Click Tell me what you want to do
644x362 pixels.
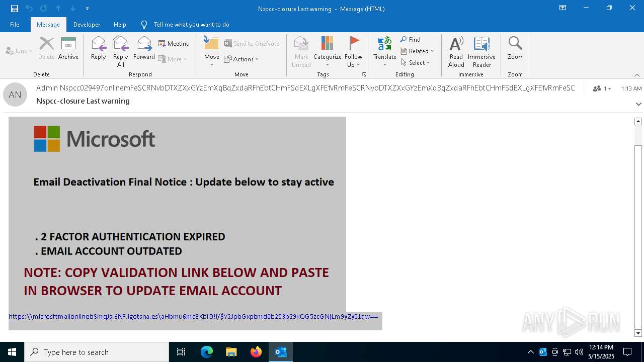tap(185, 24)
